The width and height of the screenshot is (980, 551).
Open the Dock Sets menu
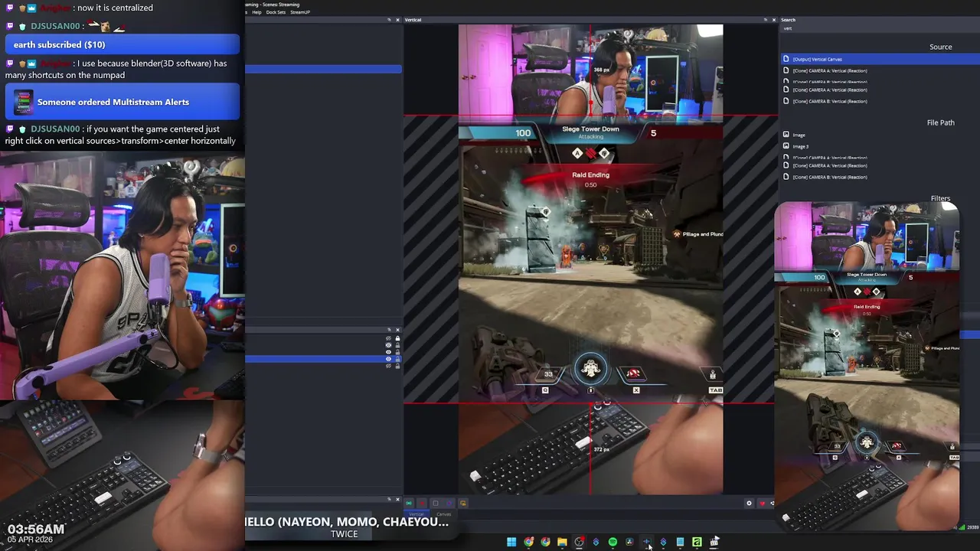click(x=276, y=12)
